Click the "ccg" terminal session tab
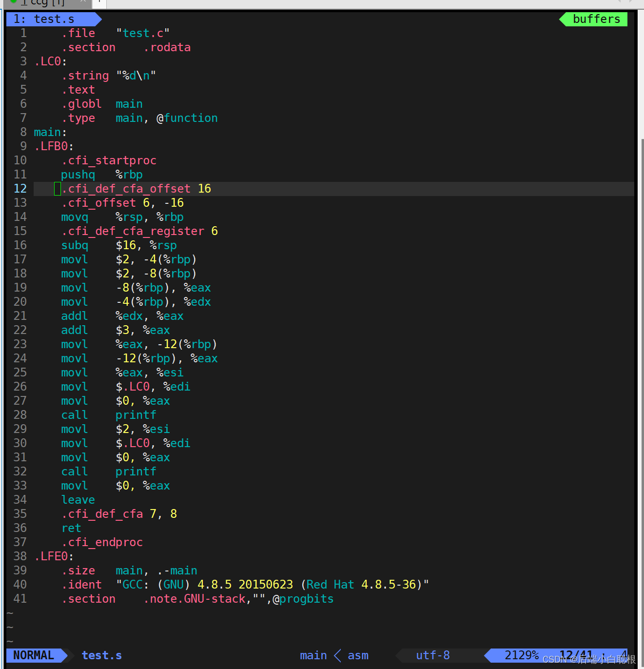Image resolution: width=644 pixels, height=669 pixels. click(47, 3)
